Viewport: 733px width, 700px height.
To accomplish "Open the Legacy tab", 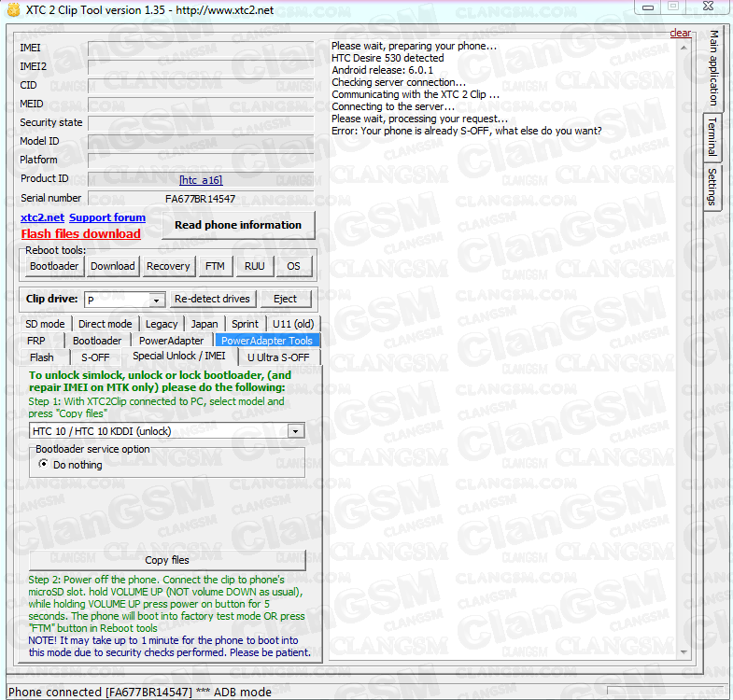I will tap(162, 324).
